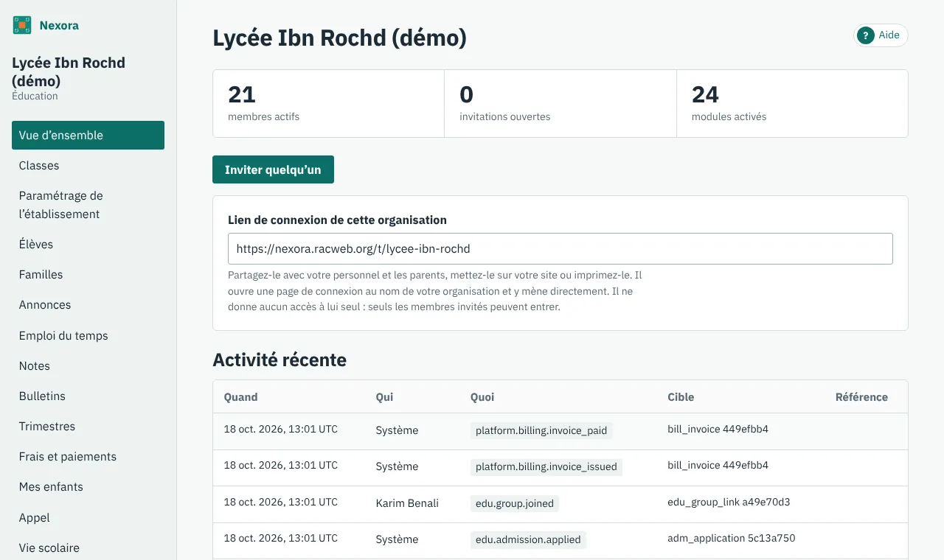Open Classes in the sidebar
This screenshot has height=560, width=944.
tap(88, 166)
